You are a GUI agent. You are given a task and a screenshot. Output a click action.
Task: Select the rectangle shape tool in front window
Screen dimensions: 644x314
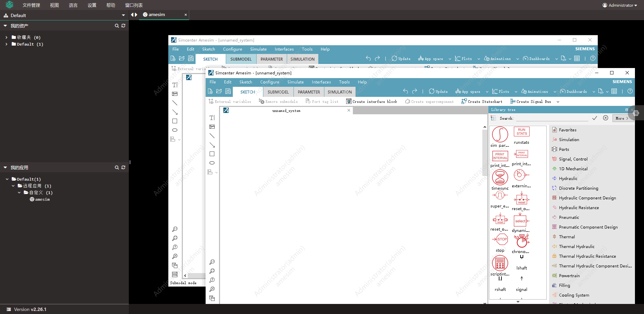pyautogui.click(x=212, y=154)
